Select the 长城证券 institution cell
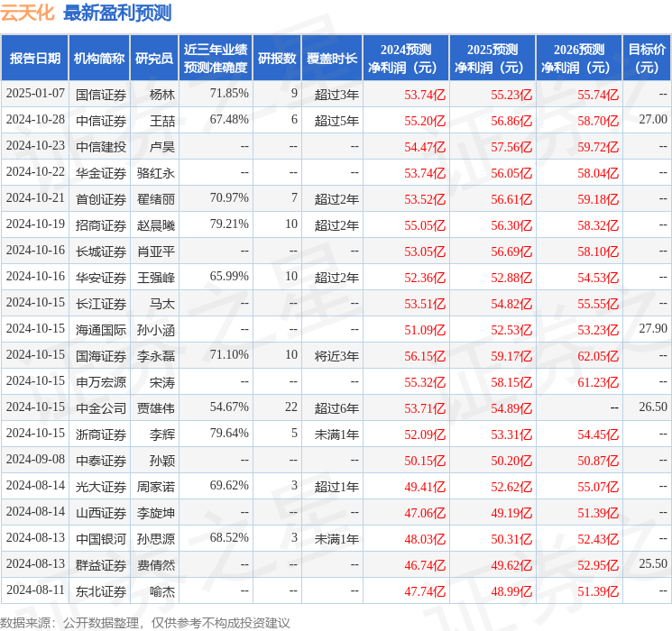This screenshot has height=631, width=672. [101, 251]
